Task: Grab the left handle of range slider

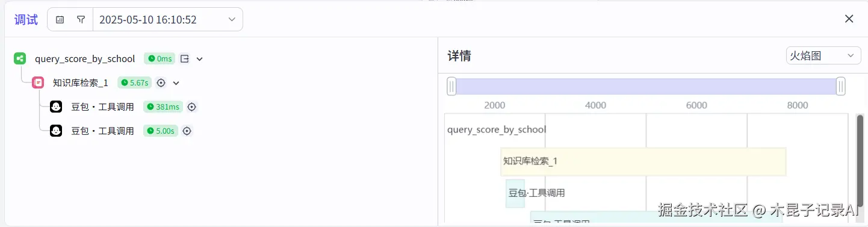Action: point(451,86)
